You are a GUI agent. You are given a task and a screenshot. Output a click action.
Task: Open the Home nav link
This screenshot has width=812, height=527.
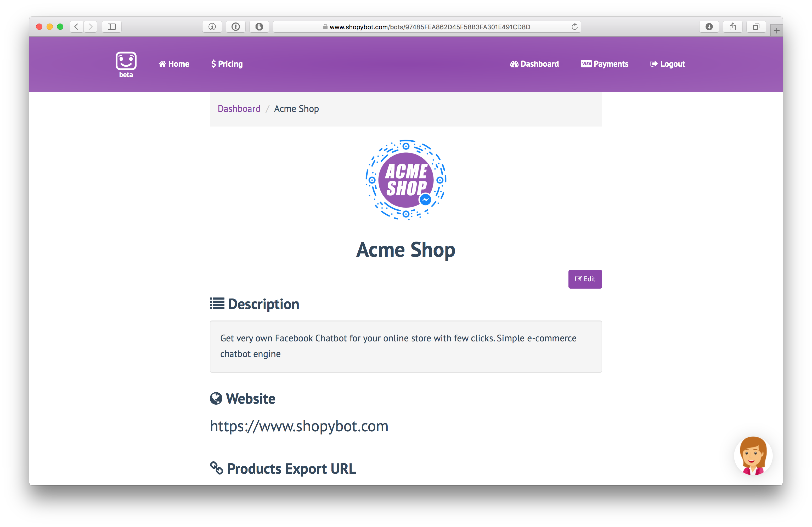pyautogui.click(x=174, y=64)
